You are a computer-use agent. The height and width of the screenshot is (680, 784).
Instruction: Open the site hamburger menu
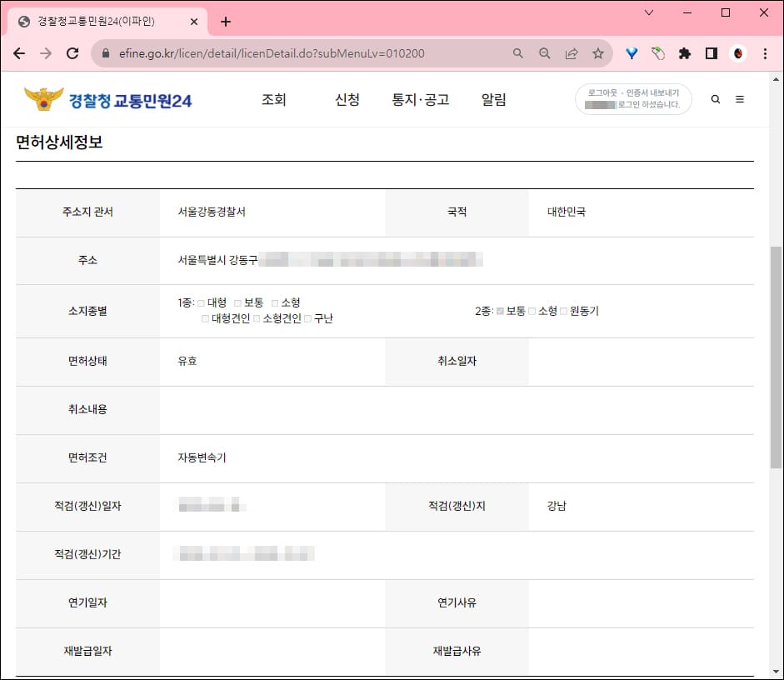[740, 99]
